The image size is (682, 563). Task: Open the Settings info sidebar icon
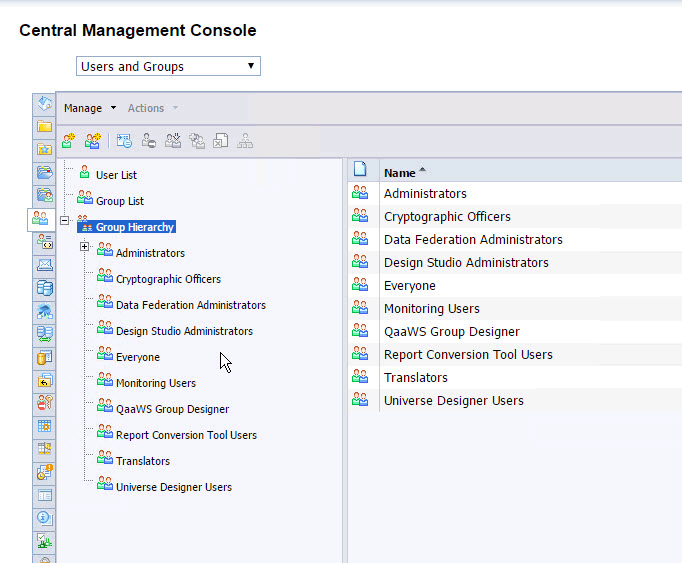point(44,518)
